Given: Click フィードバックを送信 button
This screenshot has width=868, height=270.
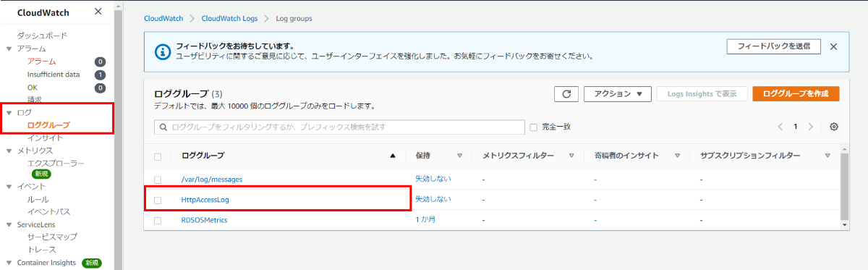Looking at the screenshot, I should [x=773, y=46].
